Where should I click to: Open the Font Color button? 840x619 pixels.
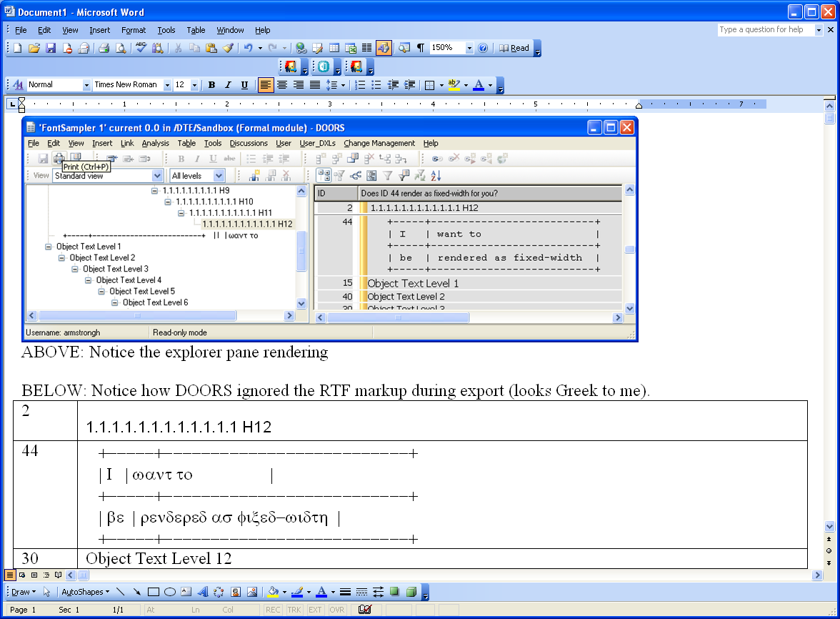[x=479, y=84]
